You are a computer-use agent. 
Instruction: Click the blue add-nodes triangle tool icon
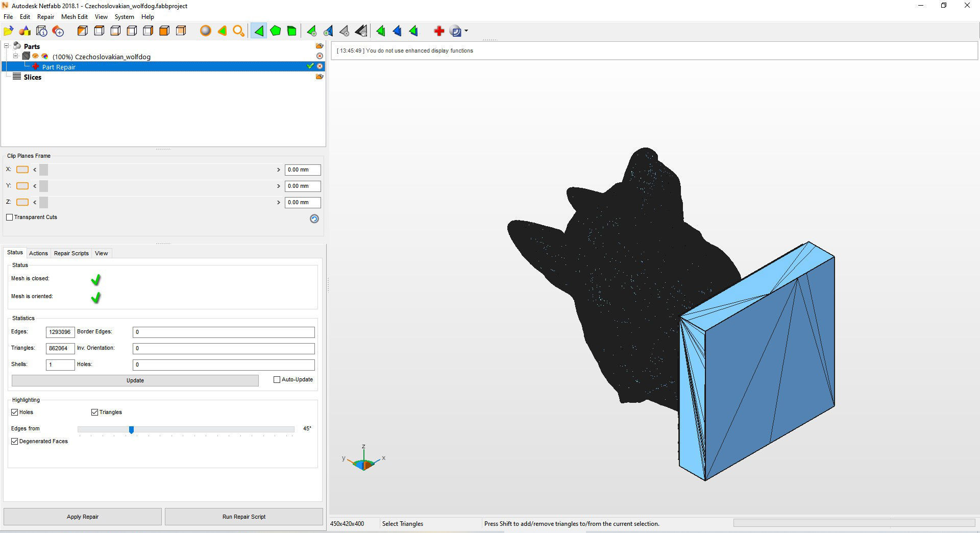tap(328, 31)
